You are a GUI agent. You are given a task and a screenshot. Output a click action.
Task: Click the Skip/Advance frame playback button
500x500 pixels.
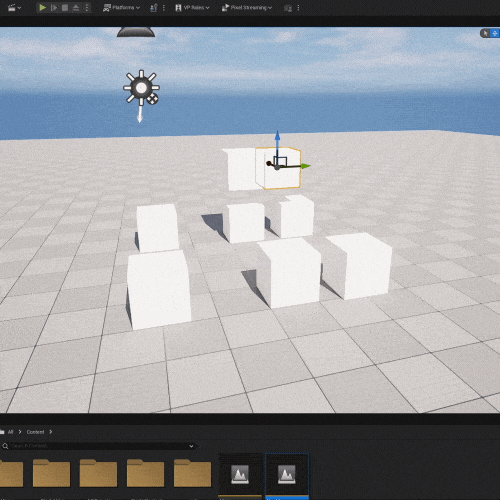pyautogui.click(x=54, y=7)
